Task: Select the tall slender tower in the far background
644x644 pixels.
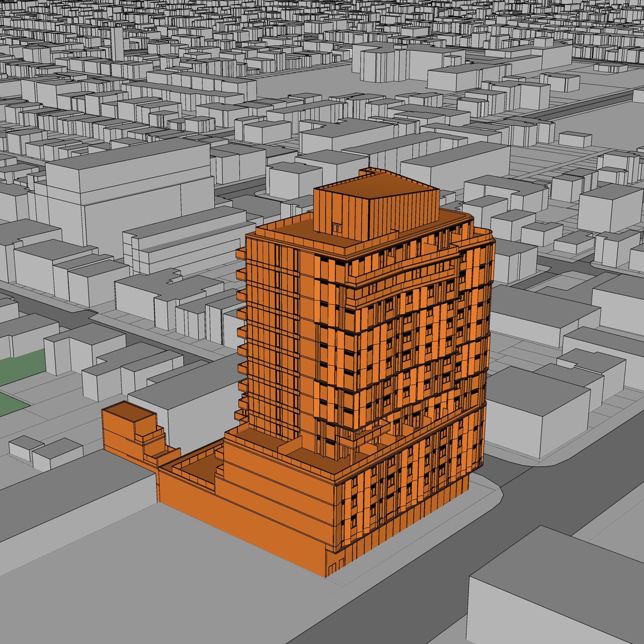Action: click(x=117, y=43)
